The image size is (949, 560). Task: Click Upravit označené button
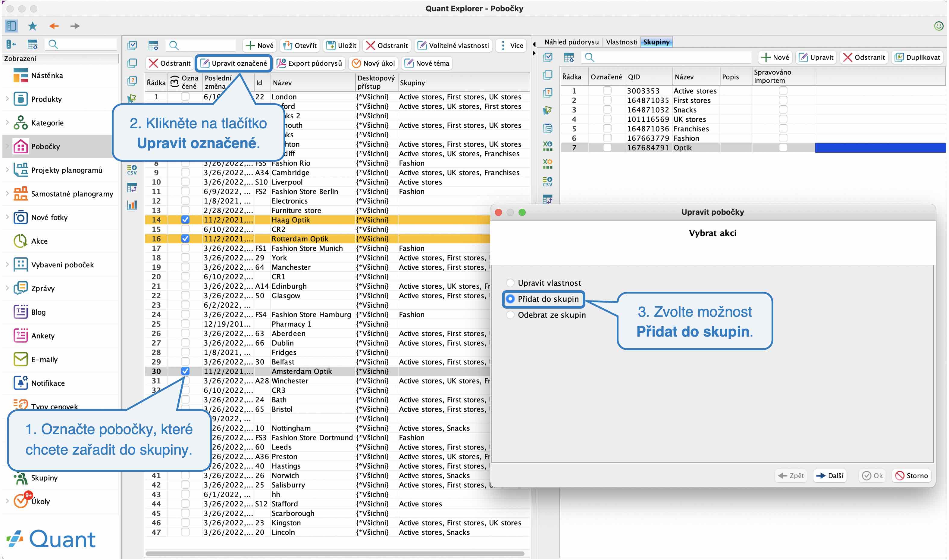click(x=234, y=63)
